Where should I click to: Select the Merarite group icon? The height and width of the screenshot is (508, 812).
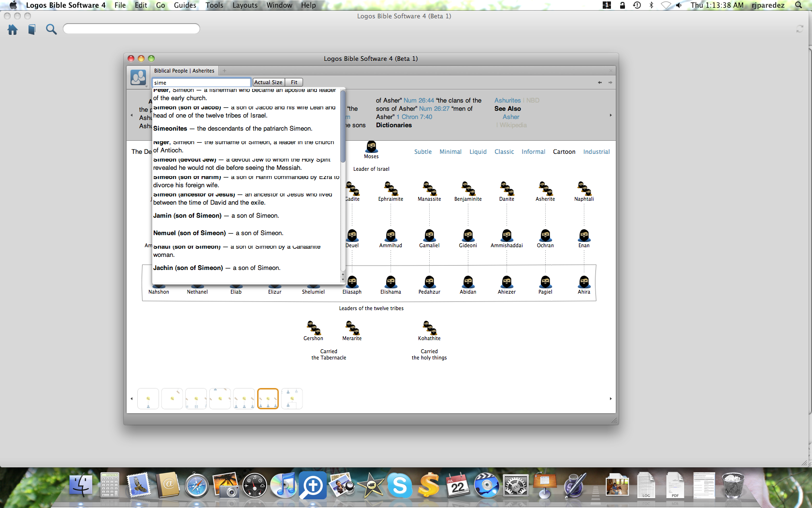(352, 328)
